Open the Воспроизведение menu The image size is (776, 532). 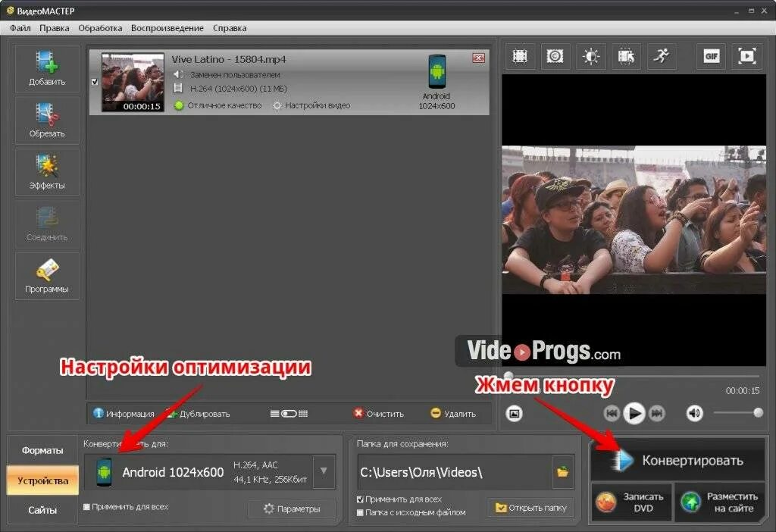(x=167, y=28)
